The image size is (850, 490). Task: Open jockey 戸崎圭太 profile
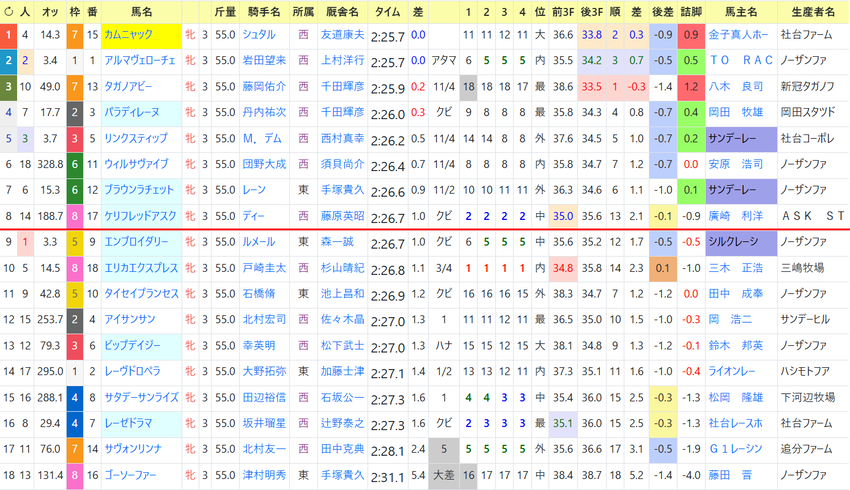264,268
